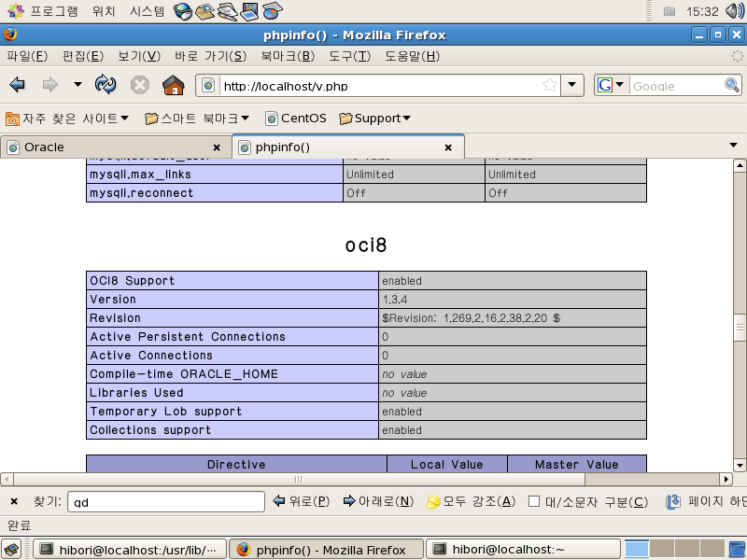
Task: Expand the 자주 찾은 사이트 bookmark folder
Action: coord(66,119)
